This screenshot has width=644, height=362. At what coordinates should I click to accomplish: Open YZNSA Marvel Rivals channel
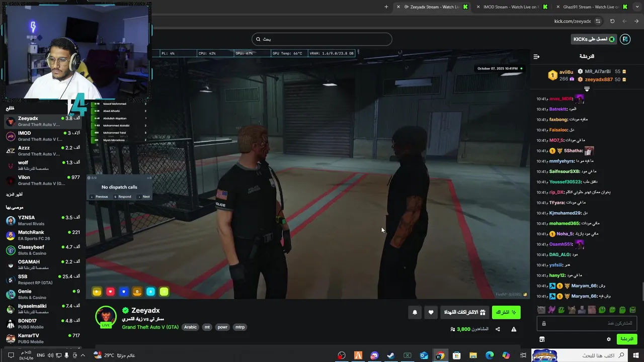point(43,221)
